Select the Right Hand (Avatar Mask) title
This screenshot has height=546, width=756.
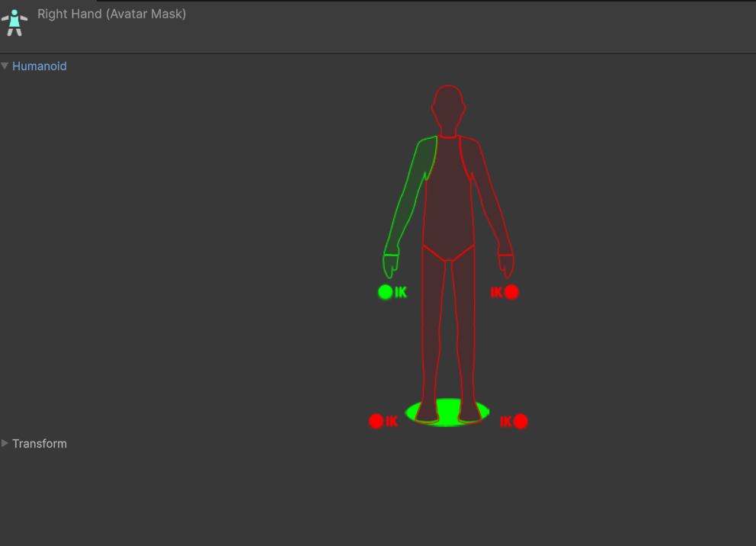click(111, 14)
